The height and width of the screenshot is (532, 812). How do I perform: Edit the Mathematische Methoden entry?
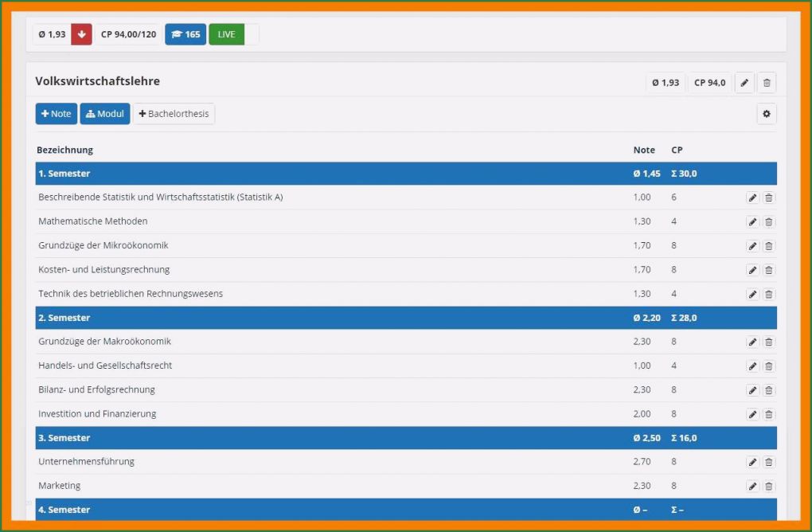click(x=752, y=222)
